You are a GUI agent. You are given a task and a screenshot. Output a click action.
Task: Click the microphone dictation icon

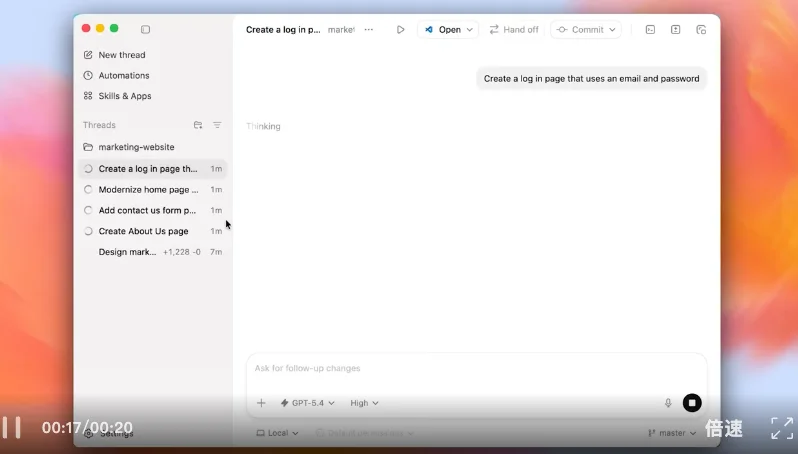click(x=668, y=403)
